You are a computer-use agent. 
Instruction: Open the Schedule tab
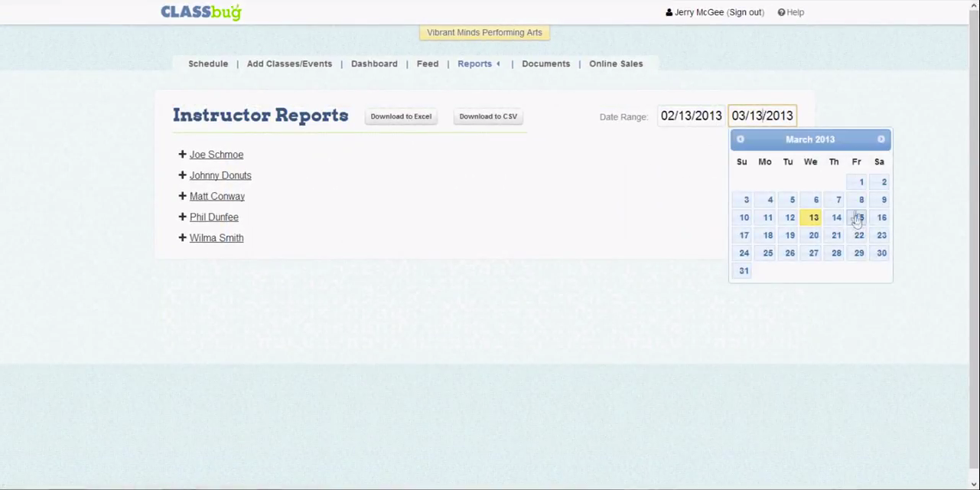pyautogui.click(x=208, y=64)
